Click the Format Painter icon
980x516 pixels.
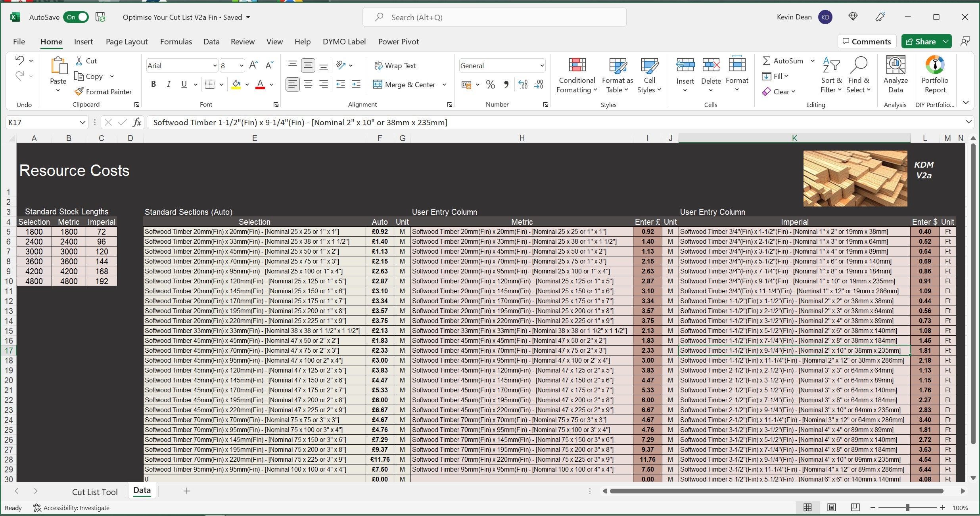(79, 91)
